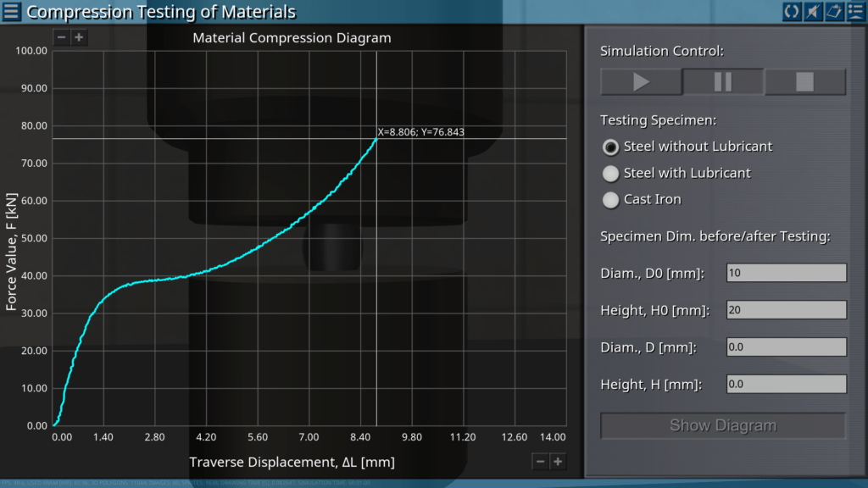
Task: Select Steel without Lubricant specimen
Action: tap(610, 147)
